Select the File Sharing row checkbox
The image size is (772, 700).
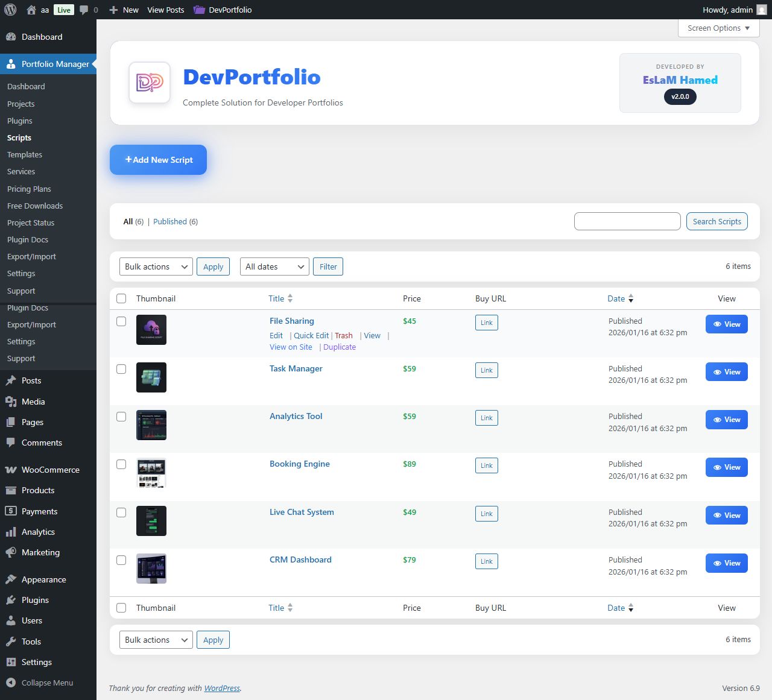[121, 321]
